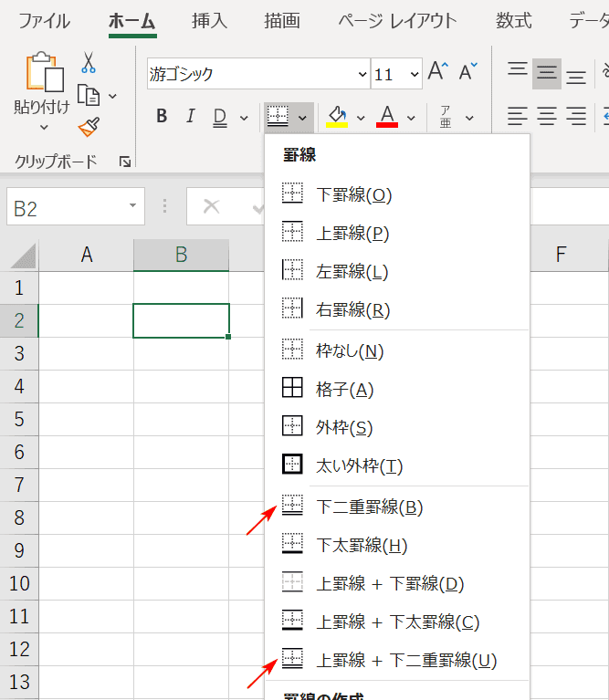609x700 pixels.
Task: Expand the Name Box dropdown arrow
Action: (x=132, y=205)
